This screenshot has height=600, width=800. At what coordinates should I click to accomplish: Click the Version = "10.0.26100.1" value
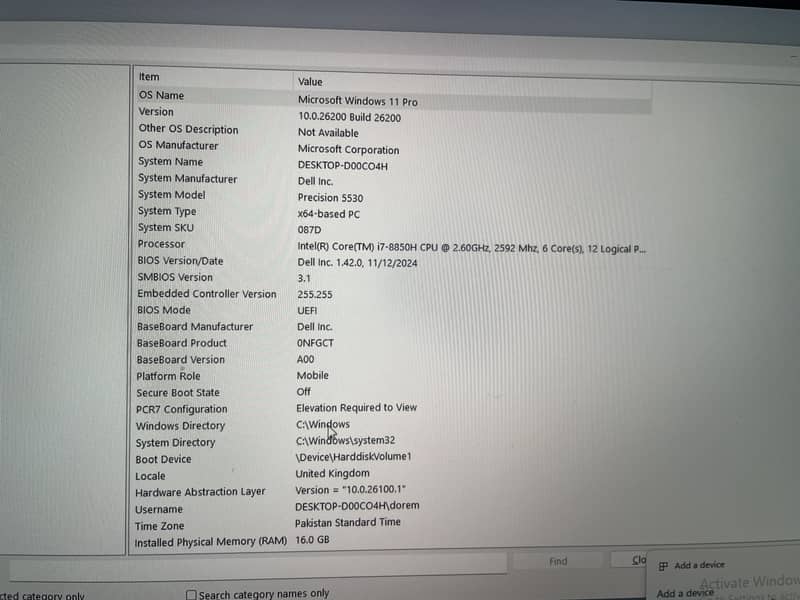click(351, 490)
